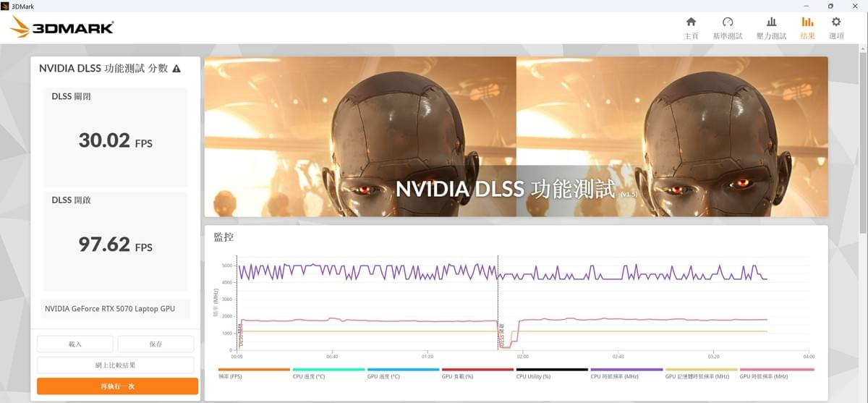Click the 監控 monitoring heading

coord(224,237)
